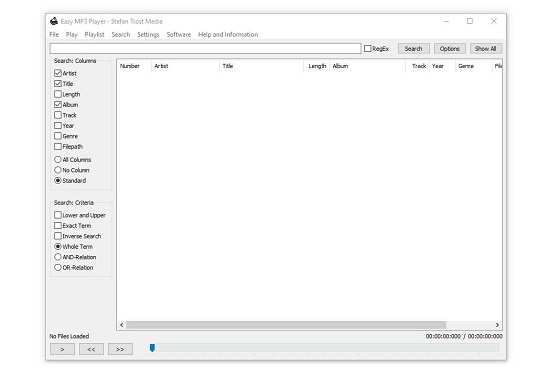Click the playback progress track bar
The height and width of the screenshot is (376, 550).
[323, 348]
